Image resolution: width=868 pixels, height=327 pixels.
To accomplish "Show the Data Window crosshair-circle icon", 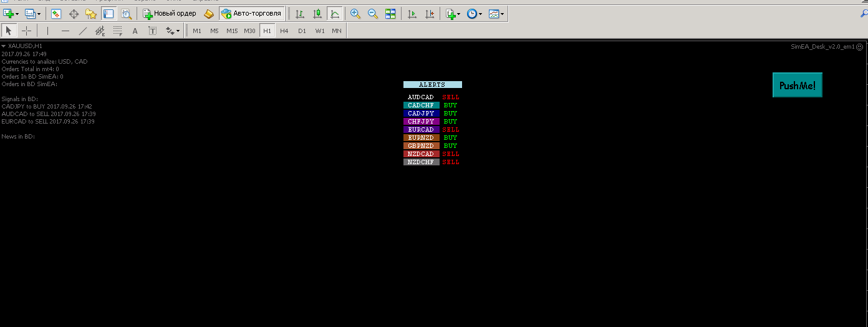I will pos(74,13).
